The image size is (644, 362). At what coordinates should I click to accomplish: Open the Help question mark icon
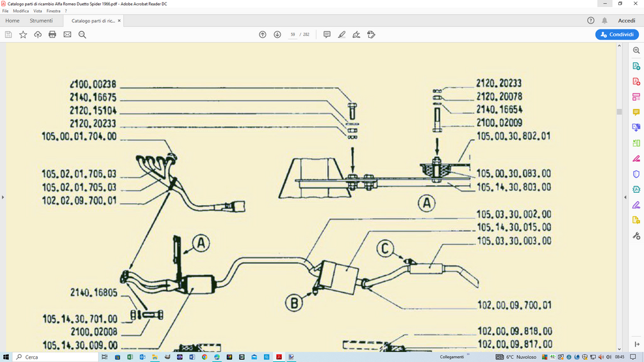591,21
